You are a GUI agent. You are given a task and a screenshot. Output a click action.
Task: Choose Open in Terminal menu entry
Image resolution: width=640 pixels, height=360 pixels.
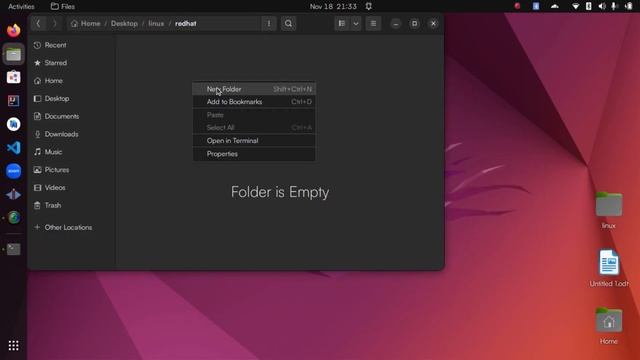254,140
